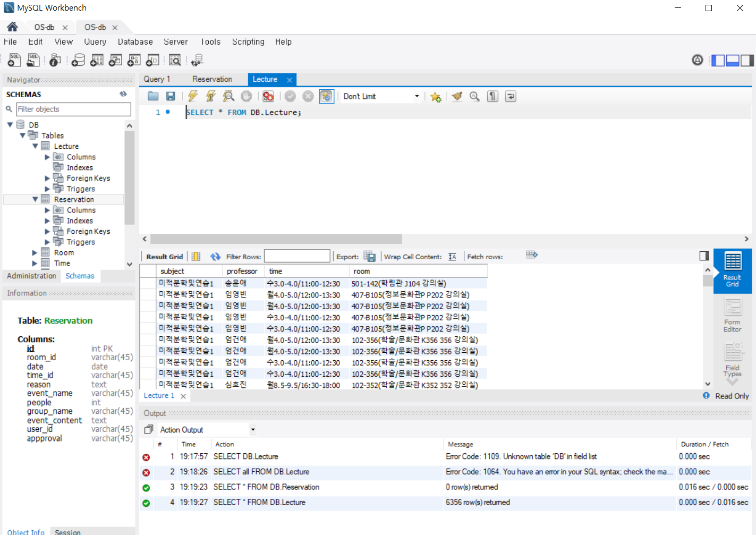Image resolution: width=756 pixels, height=535 pixels.
Task: Collapse the Reservation table node
Action: 35,199
